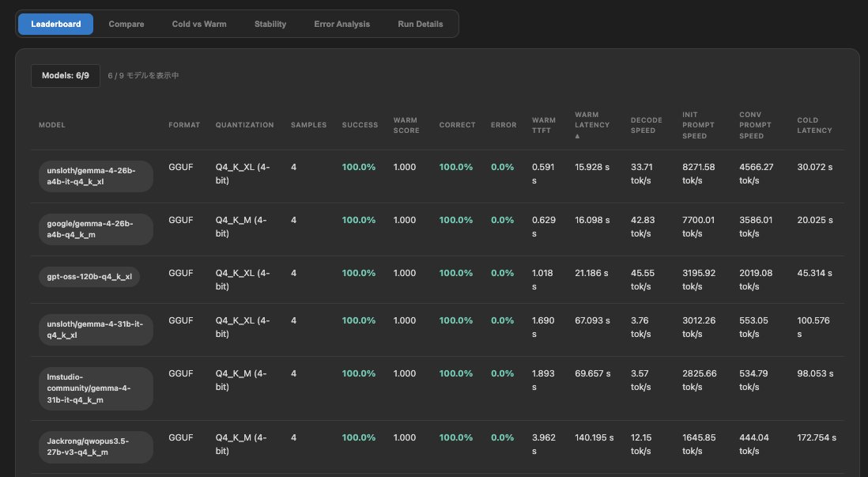
Task: Click init prompt speed 8271.58 tok/s
Action: [699, 173]
